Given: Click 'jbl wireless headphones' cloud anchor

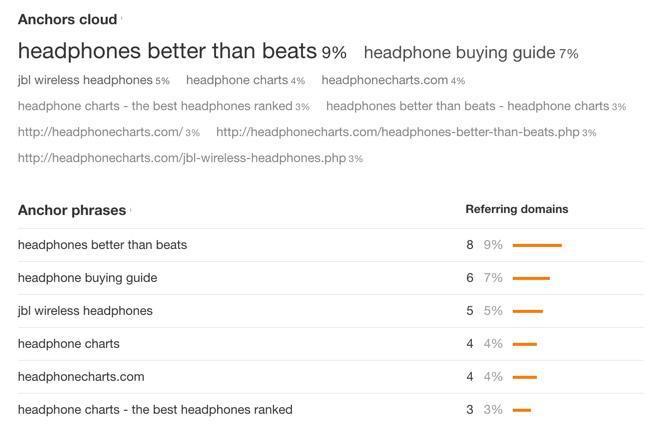Looking at the screenshot, I should pos(85,80).
